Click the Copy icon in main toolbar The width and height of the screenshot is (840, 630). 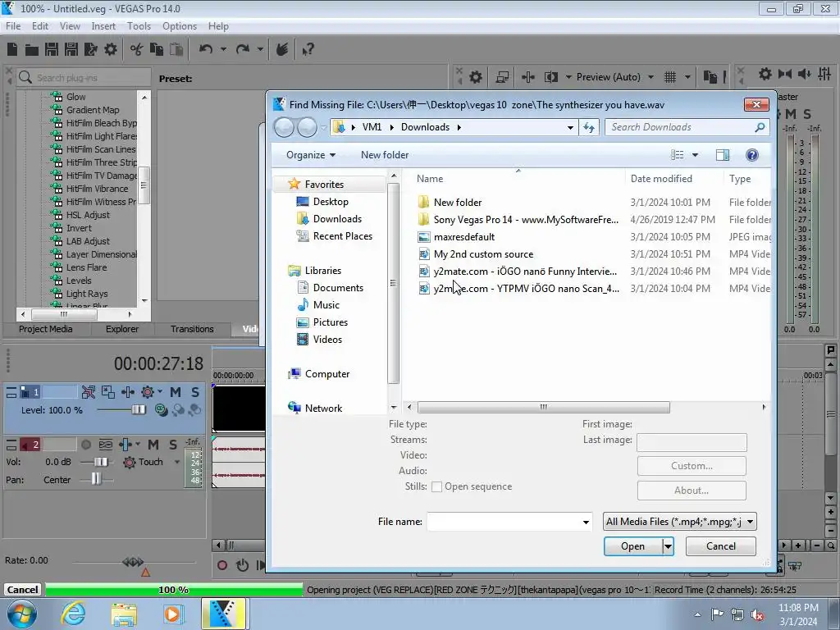click(x=157, y=50)
